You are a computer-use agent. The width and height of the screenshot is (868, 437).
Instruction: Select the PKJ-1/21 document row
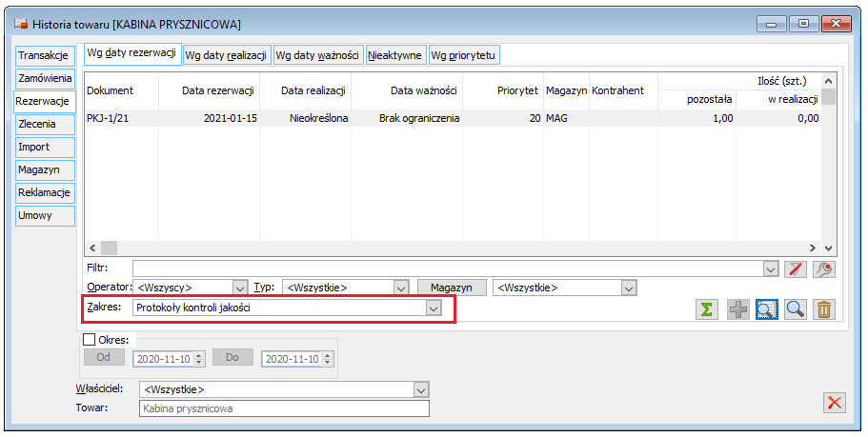[x=453, y=118]
